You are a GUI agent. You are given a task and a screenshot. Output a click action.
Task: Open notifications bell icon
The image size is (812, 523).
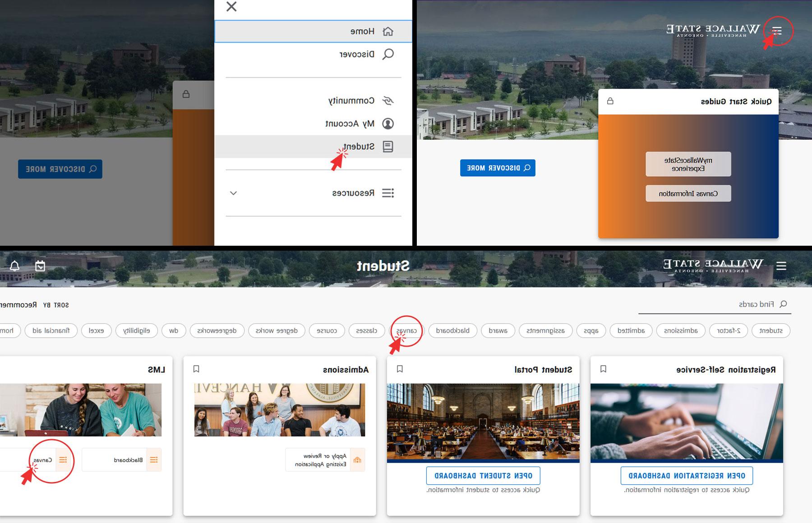[x=15, y=266]
